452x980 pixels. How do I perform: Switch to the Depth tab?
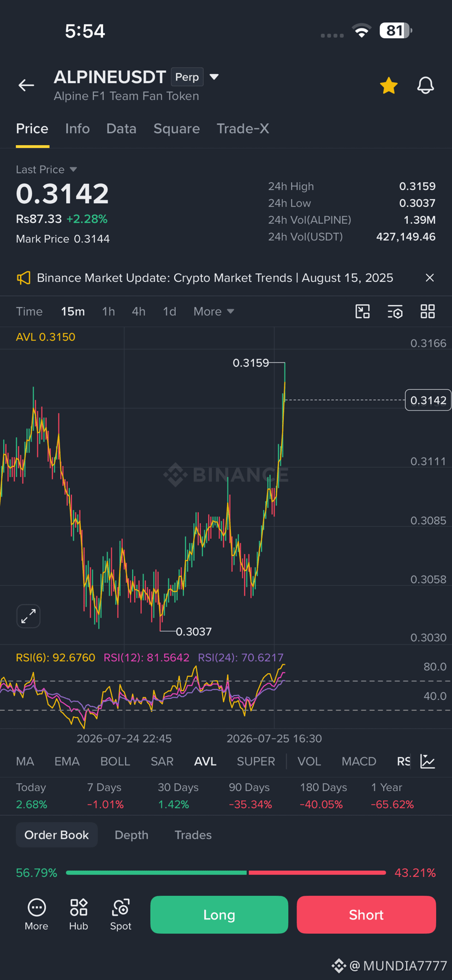coord(132,835)
